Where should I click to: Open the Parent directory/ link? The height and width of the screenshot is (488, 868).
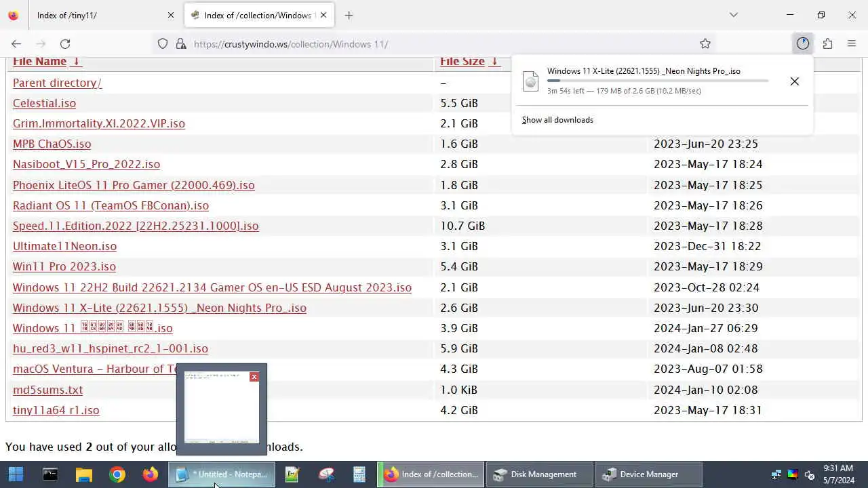(57, 83)
